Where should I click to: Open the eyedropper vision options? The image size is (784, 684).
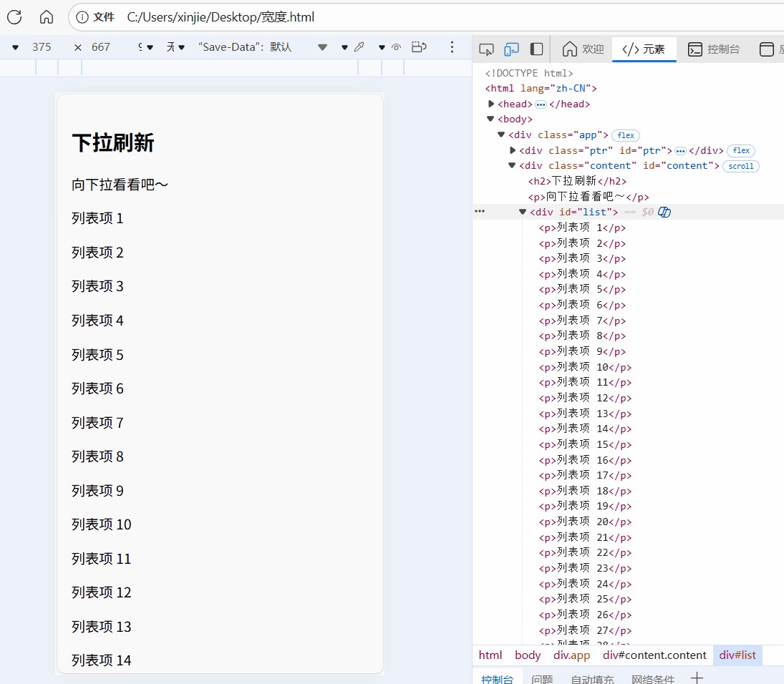[x=359, y=47]
